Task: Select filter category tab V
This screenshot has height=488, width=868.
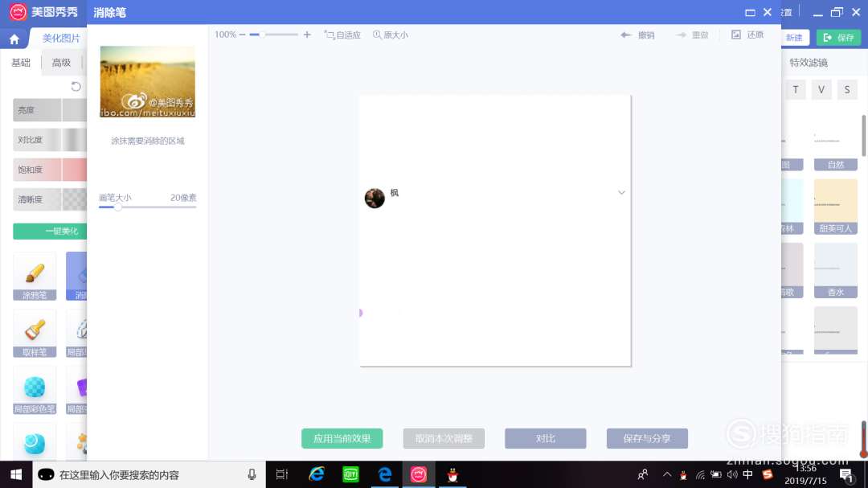Action: (x=821, y=90)
